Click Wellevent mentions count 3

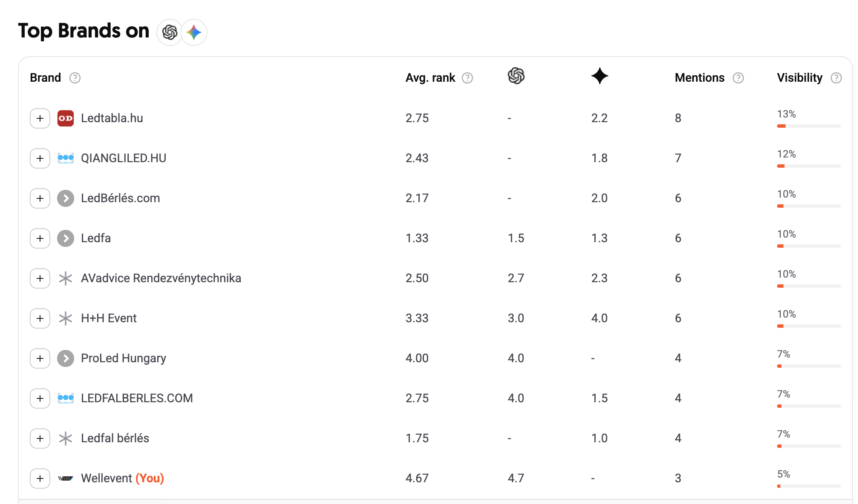coord(678,478)
